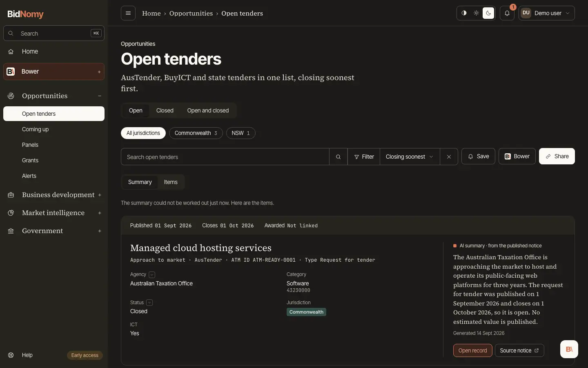Filter by NSW jurisdiction chip
The image size is (588, 368).
click(x=241, y=133)
